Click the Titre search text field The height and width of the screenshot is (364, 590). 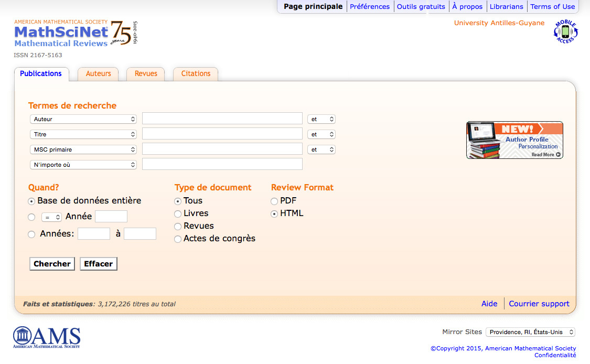tap(222, 134)
